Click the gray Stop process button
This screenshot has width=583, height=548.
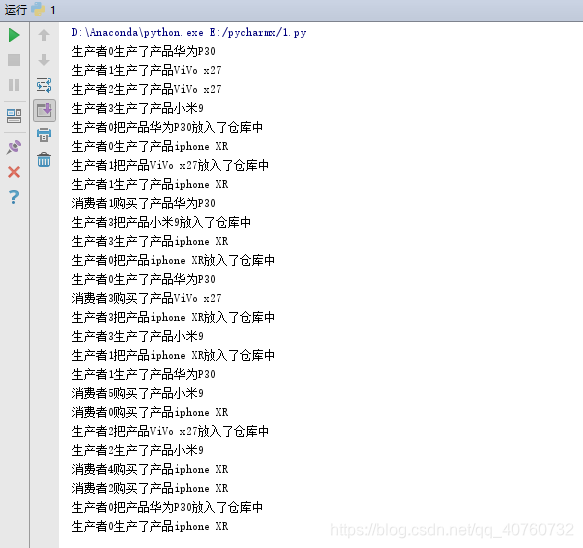14,60
